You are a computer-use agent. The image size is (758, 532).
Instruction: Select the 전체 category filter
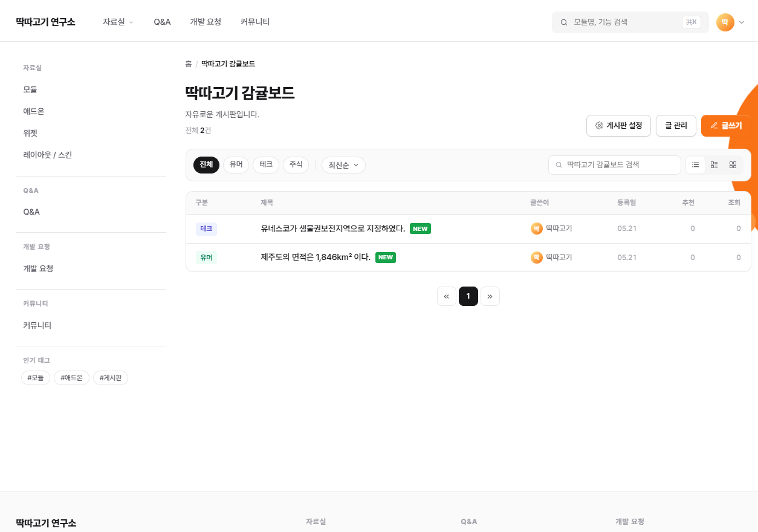pos(206,165)
